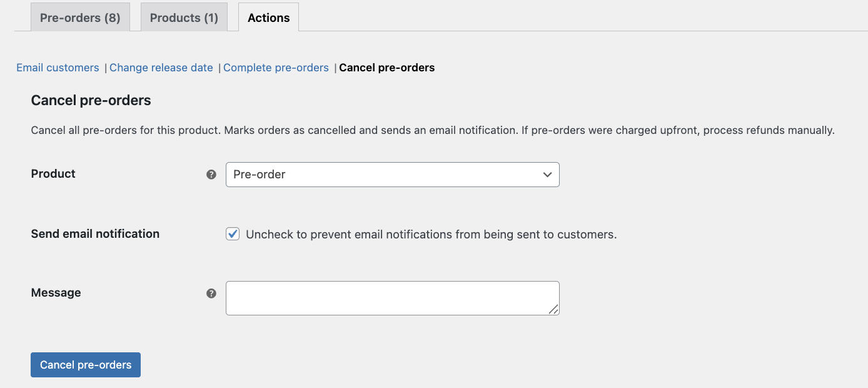
Task: Click the Message box resize handle
Action: click(x=553, y=309)
